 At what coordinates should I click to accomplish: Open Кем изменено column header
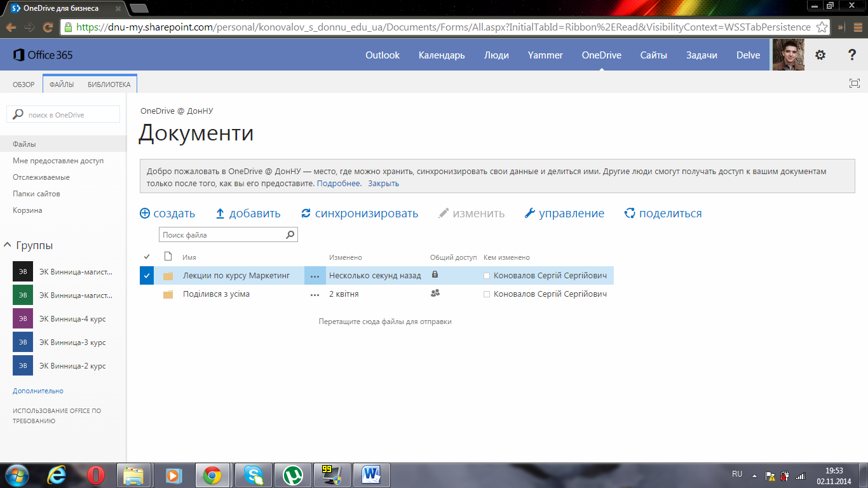[x=506, y=257]
